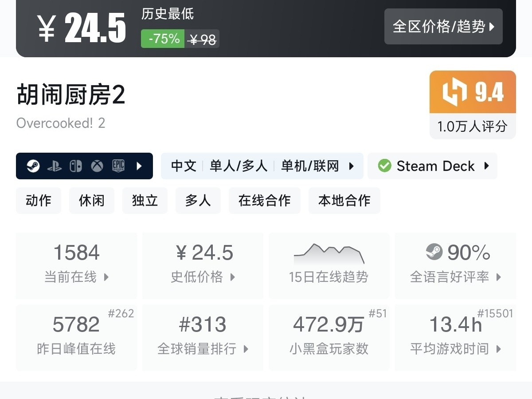Click the struck-through ¥98 original price

point(202,39)
